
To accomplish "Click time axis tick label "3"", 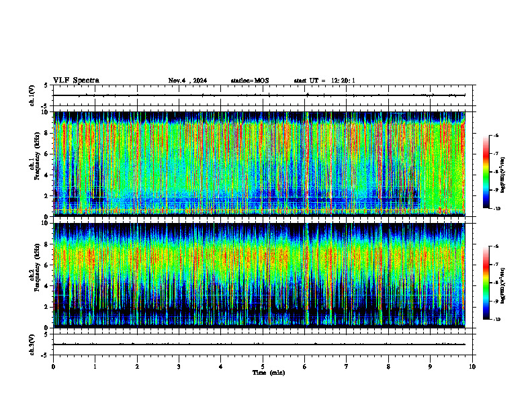I will point(179,367).
